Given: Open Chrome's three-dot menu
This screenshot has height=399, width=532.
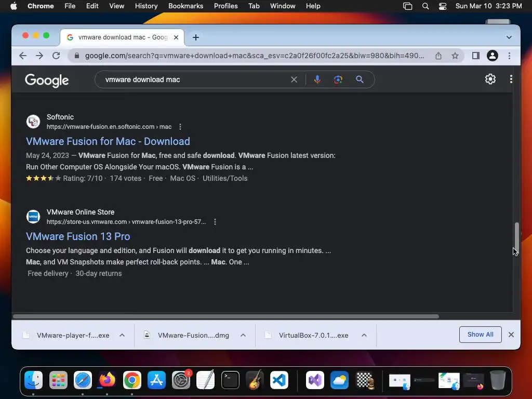Looking at the screenshot, I should 509,56.
